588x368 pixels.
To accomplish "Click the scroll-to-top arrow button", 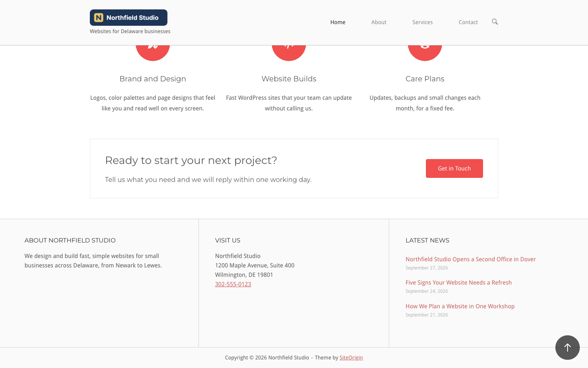I will coord(568,348).
